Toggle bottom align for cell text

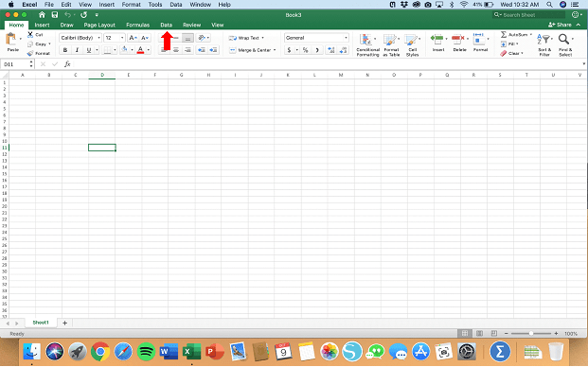(x=187, y=38)
